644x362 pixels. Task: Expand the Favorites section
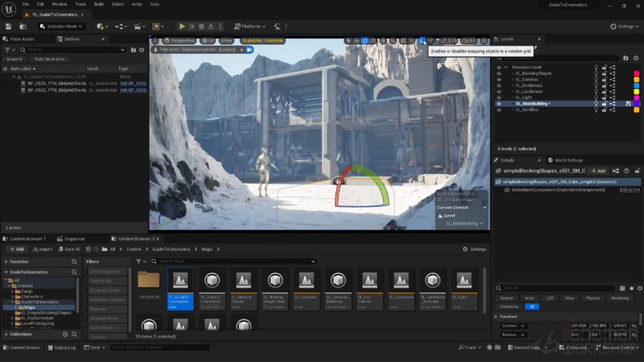(x=6, y=262)
